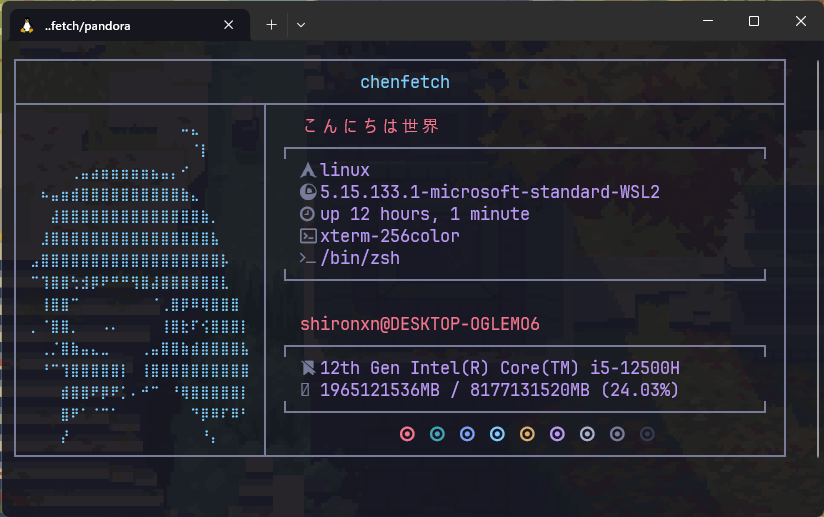The height and width of the screenshot is (517, 824).
Task: Click the Japanese greeting こんにちは世界
Action: (371, 126)
